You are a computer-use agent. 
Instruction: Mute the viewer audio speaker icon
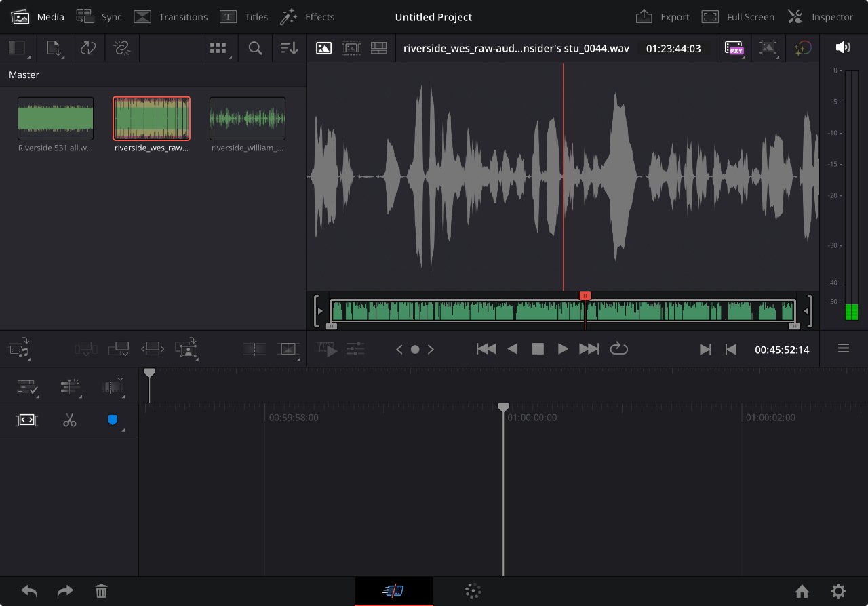click(x=843, y=47)
